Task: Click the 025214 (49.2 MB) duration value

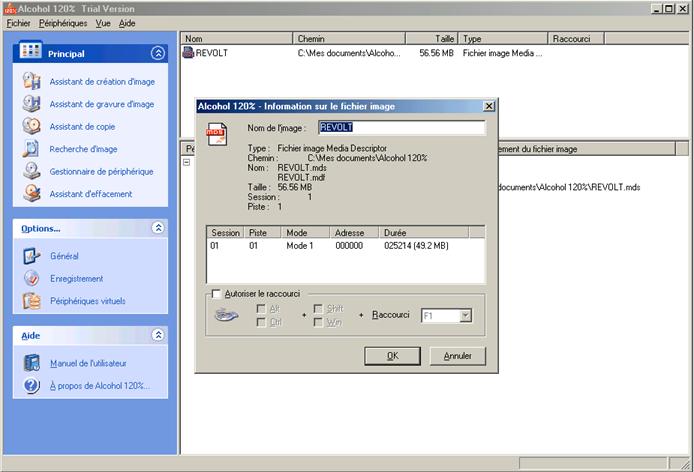Action: (416, 246)
